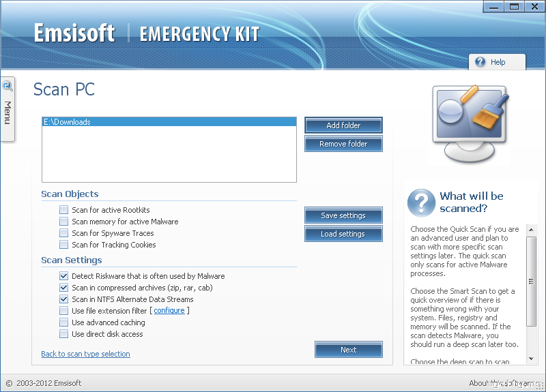Open the side Menu tab

point(8,112)
